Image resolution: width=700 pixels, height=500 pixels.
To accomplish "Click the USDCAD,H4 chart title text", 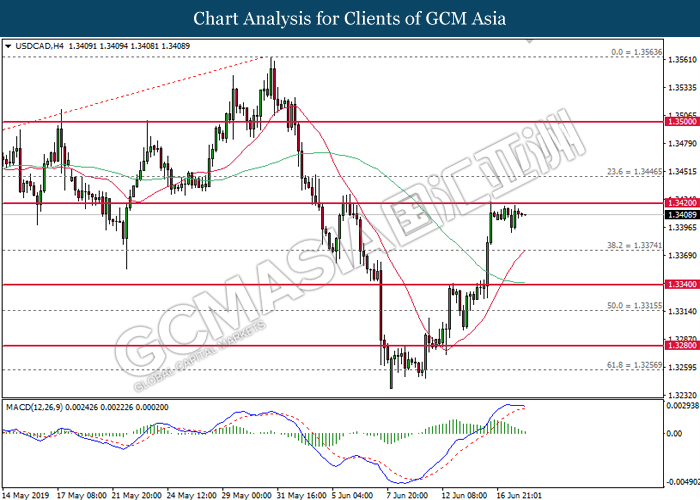I will click(40, 46).
